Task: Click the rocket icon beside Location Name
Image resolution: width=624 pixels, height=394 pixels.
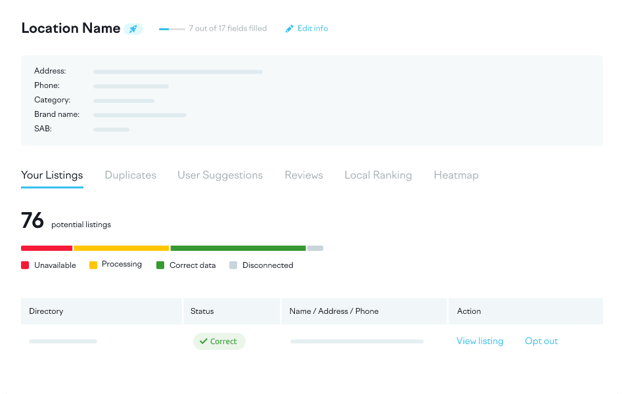Action: (x=133, y=29)
